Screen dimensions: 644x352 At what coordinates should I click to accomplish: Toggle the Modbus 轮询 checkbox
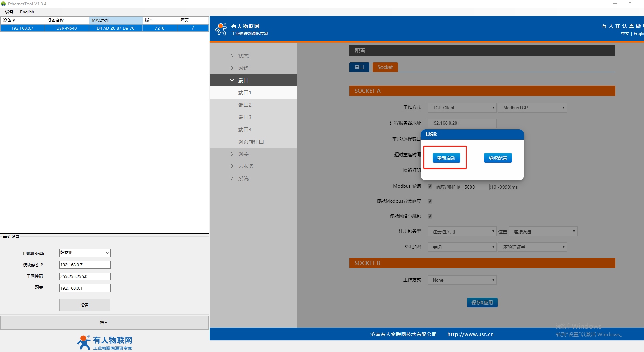[430, 186]
